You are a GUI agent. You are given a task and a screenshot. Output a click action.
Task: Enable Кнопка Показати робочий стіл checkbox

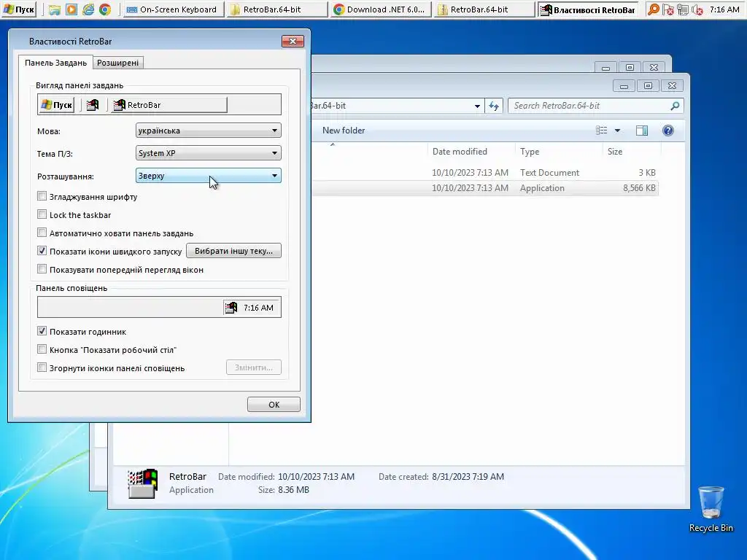42,349
